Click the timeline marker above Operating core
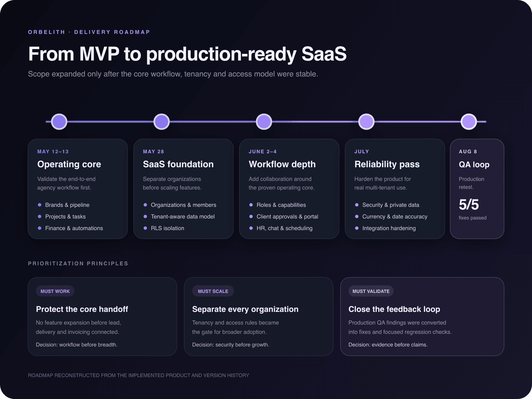532x399 pixels. point(59,122)
